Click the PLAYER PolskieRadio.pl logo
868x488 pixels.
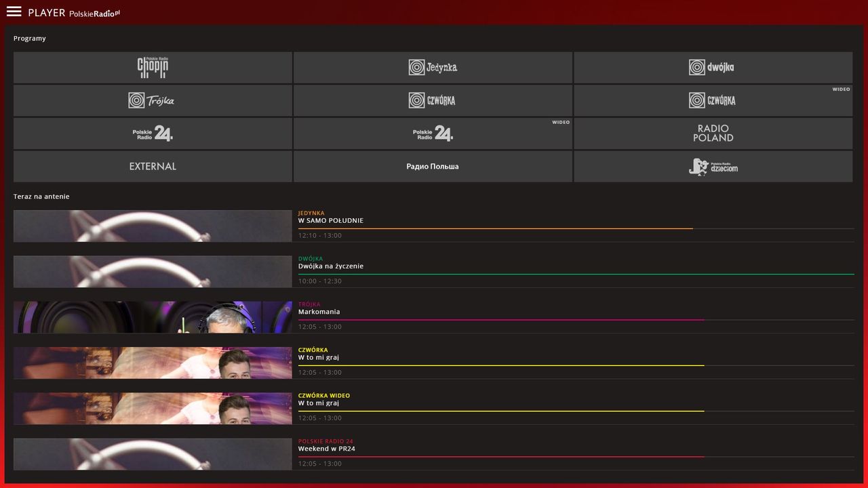(74, 13)
